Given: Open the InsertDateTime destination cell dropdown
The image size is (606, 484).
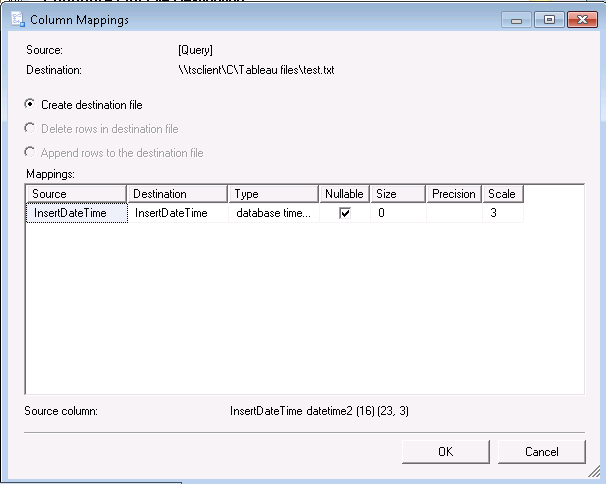Looking at the screenshot, I should [177, 213].
